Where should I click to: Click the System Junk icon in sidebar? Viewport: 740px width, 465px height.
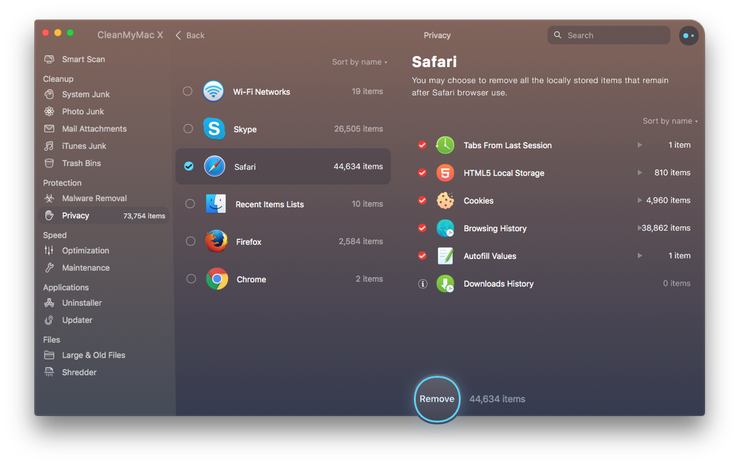(49, 94)
